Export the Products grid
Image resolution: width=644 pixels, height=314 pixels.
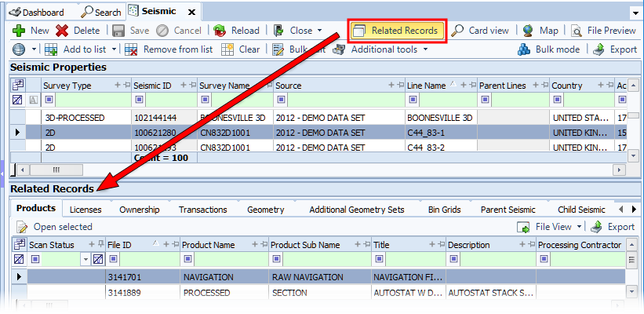pyautogui.click(x=613, y=227)
